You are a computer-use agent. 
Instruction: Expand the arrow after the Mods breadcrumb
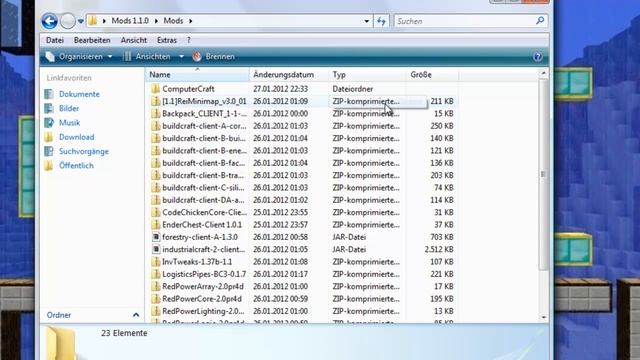190,21
